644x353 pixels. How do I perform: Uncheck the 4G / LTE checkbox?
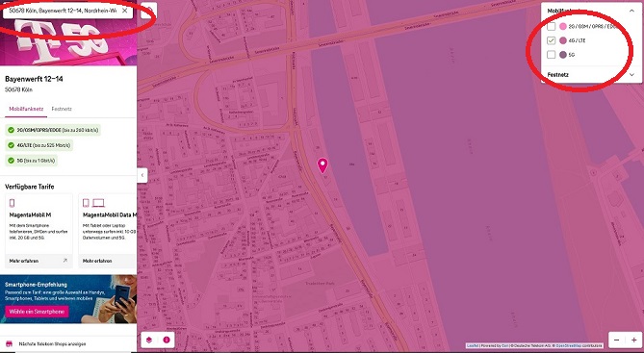[552, 40]
